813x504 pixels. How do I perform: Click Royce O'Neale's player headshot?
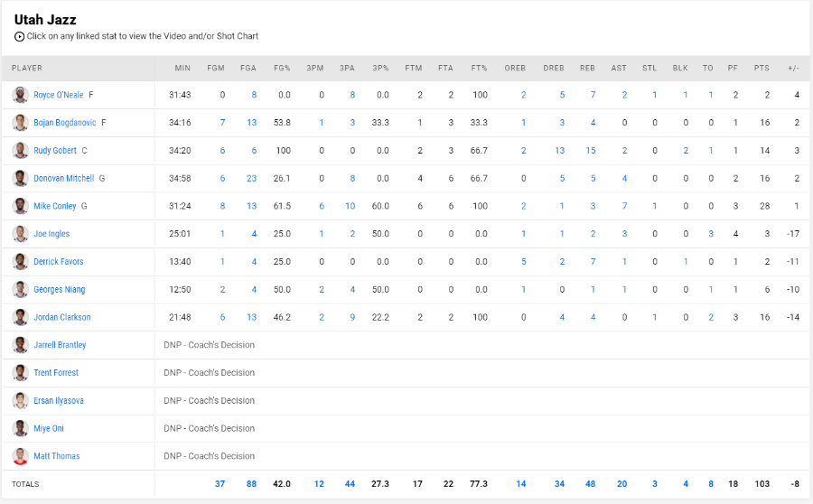[20, 95]
